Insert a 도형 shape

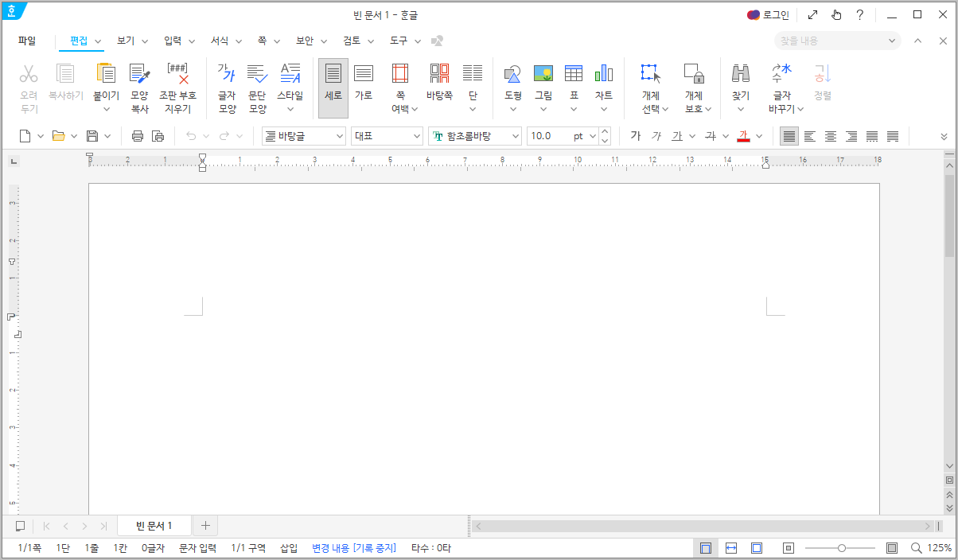pos(512,74)
